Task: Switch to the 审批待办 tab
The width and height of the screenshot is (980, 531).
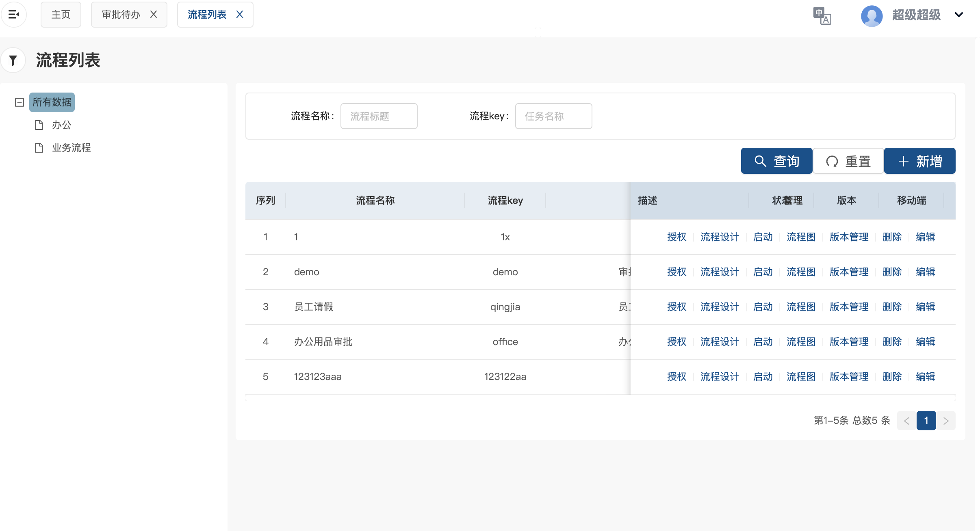Action: coord(121,15)
